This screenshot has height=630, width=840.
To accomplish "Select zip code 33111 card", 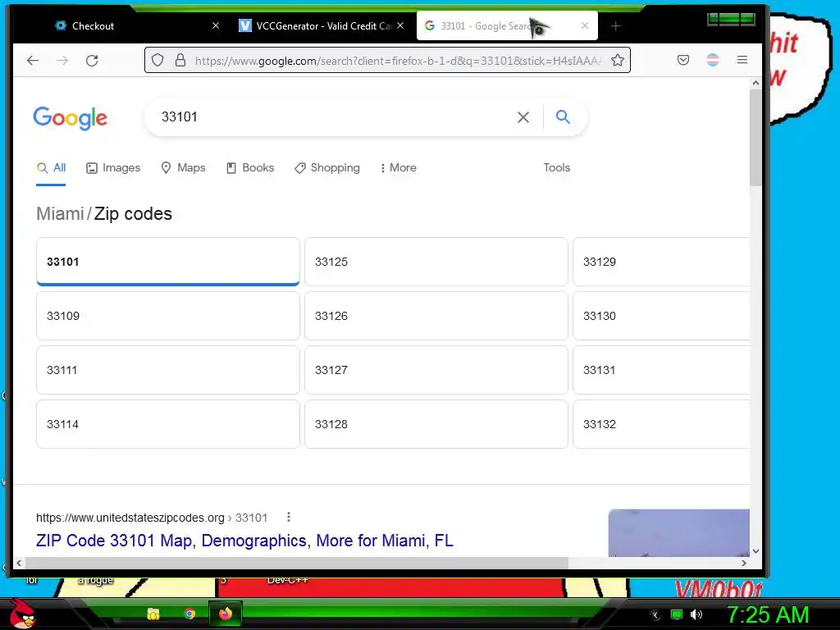I will pyautogui.click(x=167, y=370).
